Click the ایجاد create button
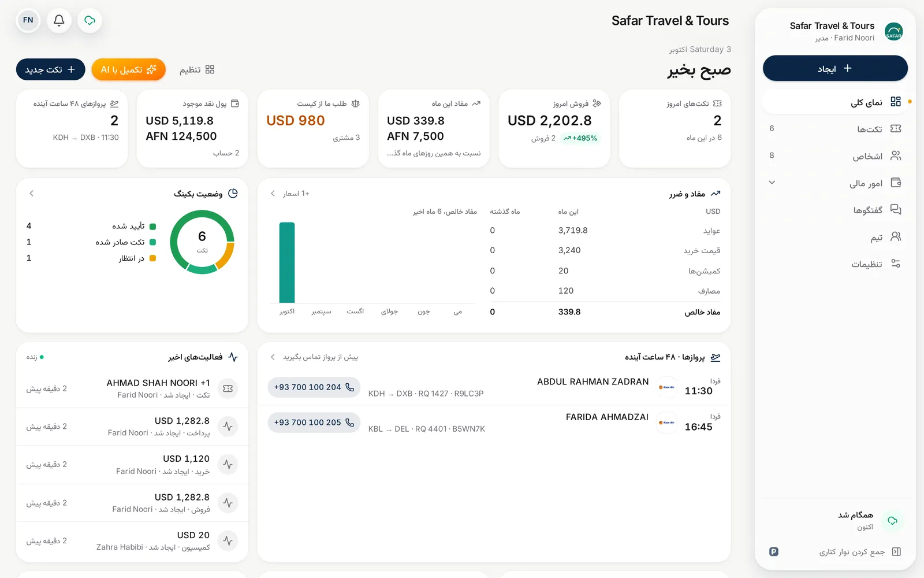Image resolution: width=924 pixels, height=578 pixels. pos(835,69)
